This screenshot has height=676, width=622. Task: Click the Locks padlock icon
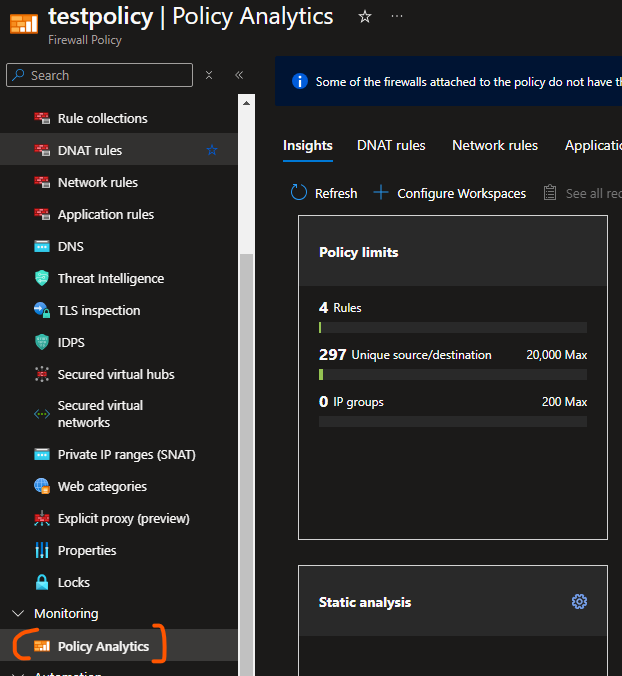(x=42, y=582)
